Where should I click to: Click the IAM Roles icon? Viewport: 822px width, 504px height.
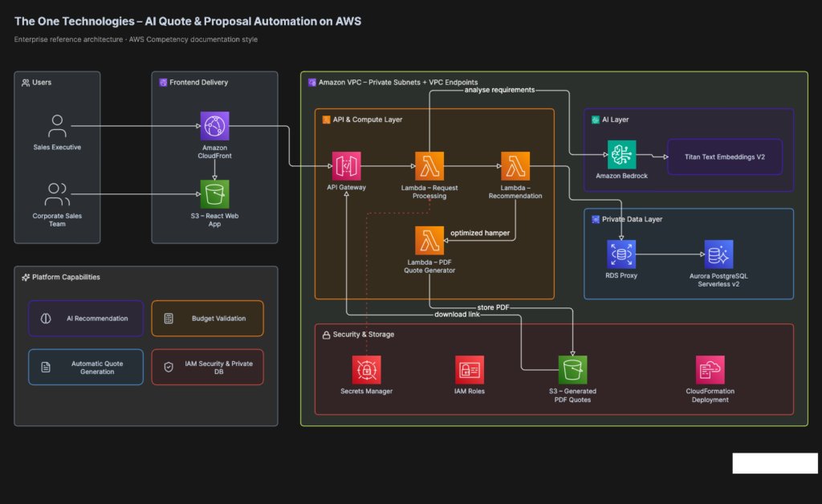coord(469,370)
